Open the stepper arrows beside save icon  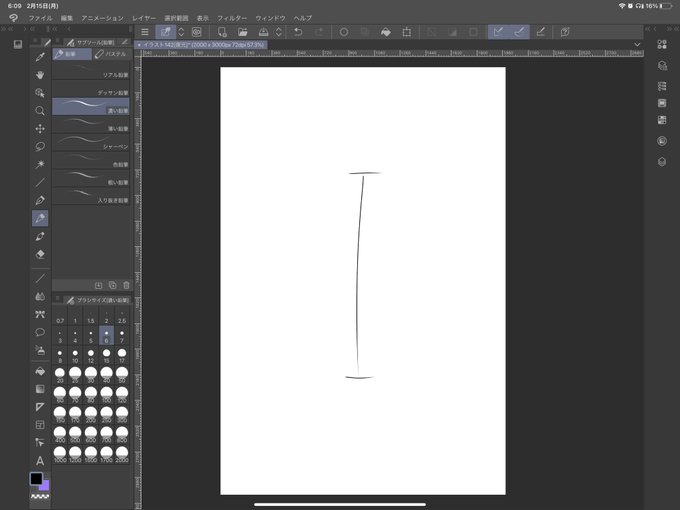279,32
